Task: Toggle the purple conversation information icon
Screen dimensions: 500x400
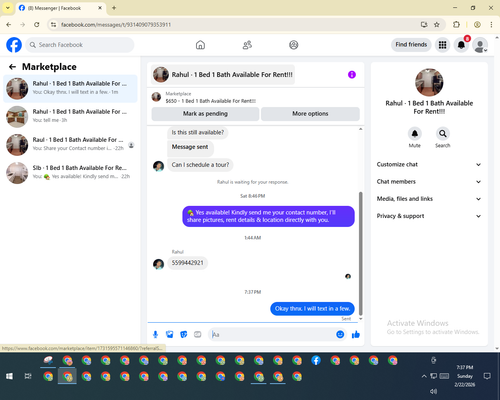Action: coord(352,75)
